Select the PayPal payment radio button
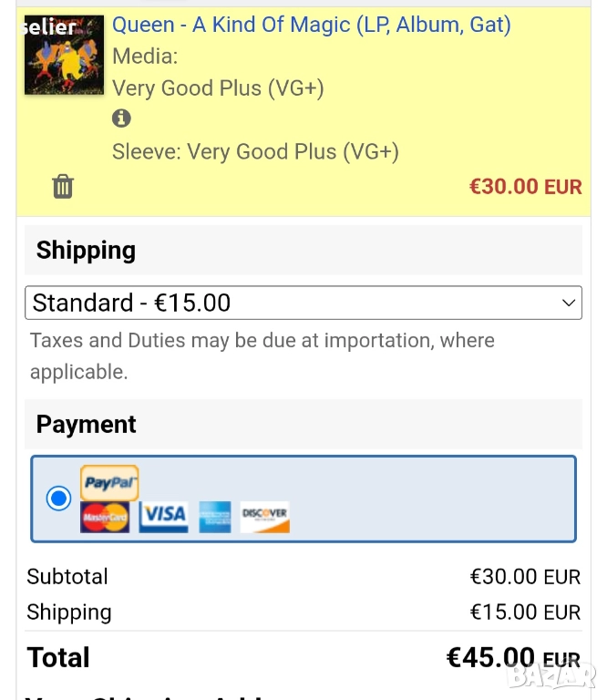607x700 pixels. (x=59, y=499)
